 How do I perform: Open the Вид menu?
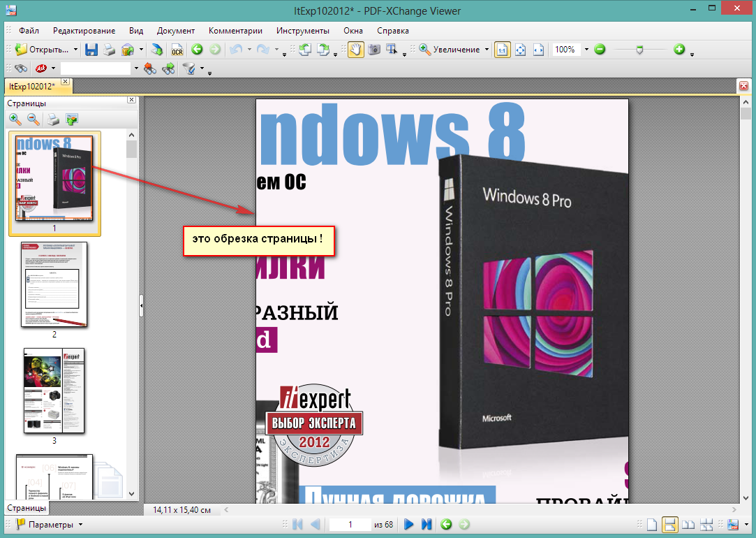[x=136, y=31]
